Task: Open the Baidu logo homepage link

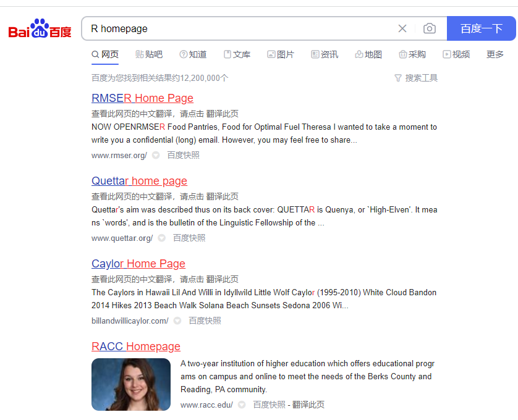Action: 40,28
